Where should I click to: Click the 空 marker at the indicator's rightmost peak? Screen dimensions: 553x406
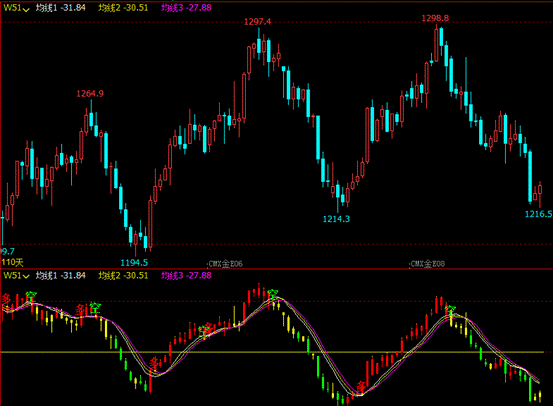click(x=450, y=310)
